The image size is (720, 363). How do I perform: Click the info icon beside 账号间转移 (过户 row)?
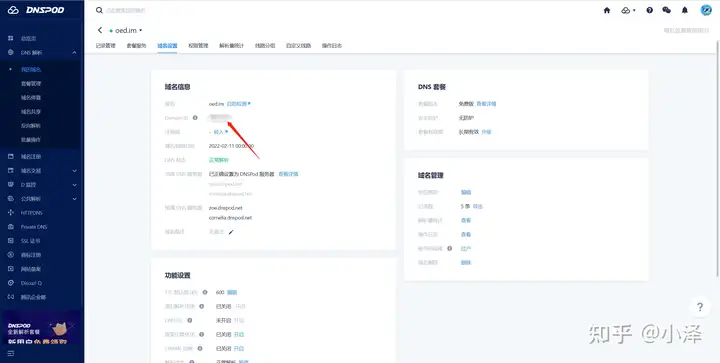[x=450, y=248]
